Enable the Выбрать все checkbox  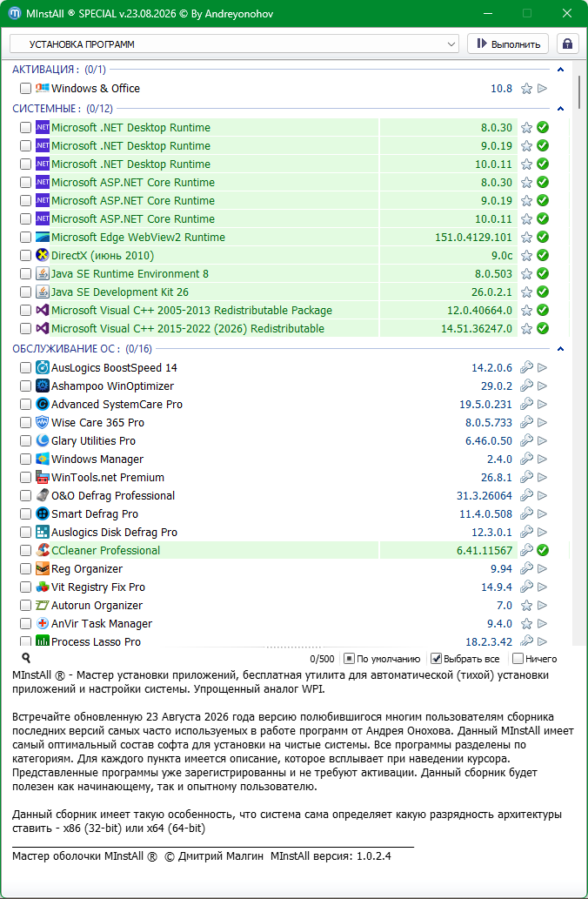[x=436, y=659]
